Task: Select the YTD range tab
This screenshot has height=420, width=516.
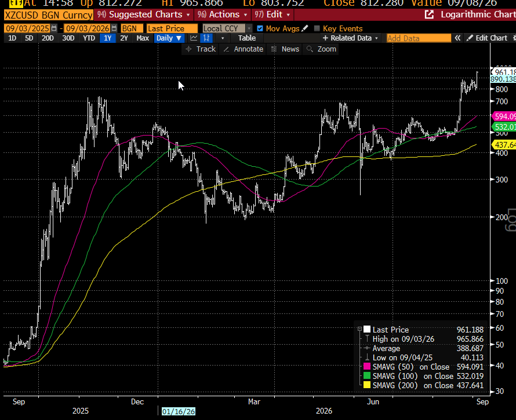Action: [x=89, y=38]
